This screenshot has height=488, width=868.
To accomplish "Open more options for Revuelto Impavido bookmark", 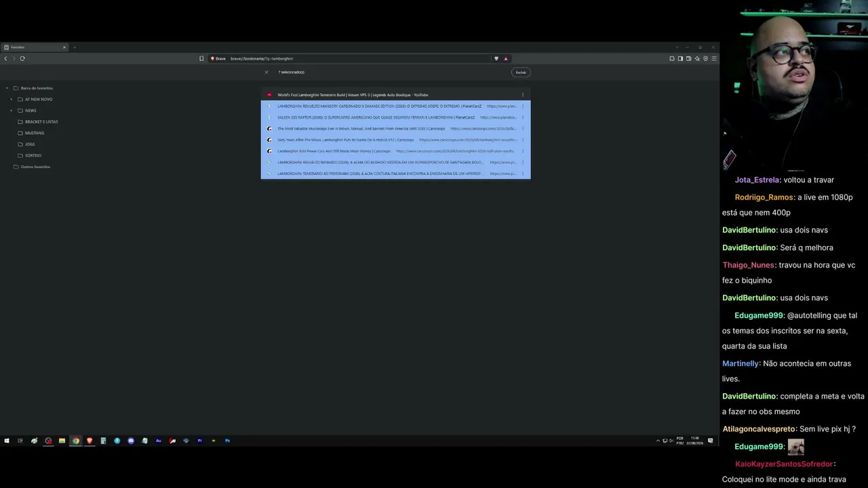I will [x=523, y=162].
